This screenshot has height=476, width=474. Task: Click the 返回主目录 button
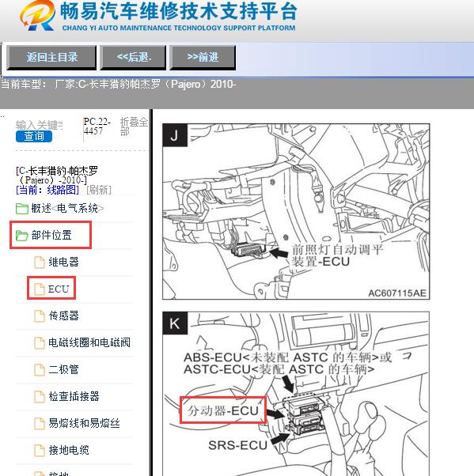51,58
